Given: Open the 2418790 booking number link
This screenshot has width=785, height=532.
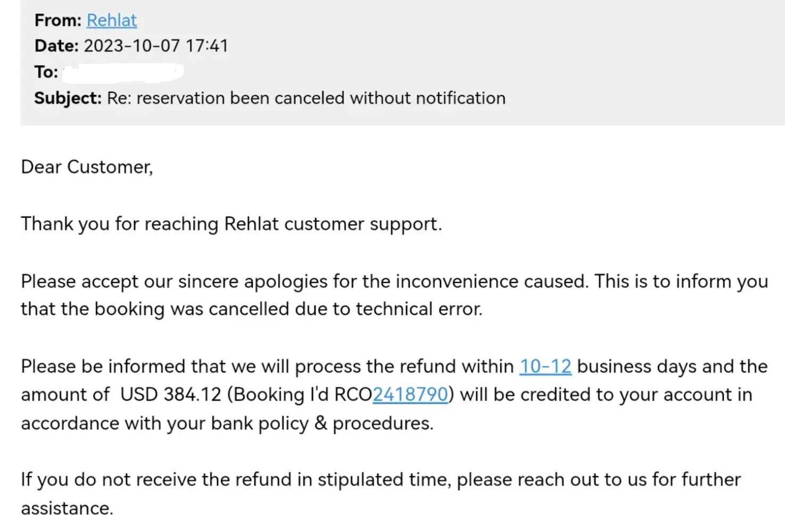Looking at the screenshot, I should [410, 394].
